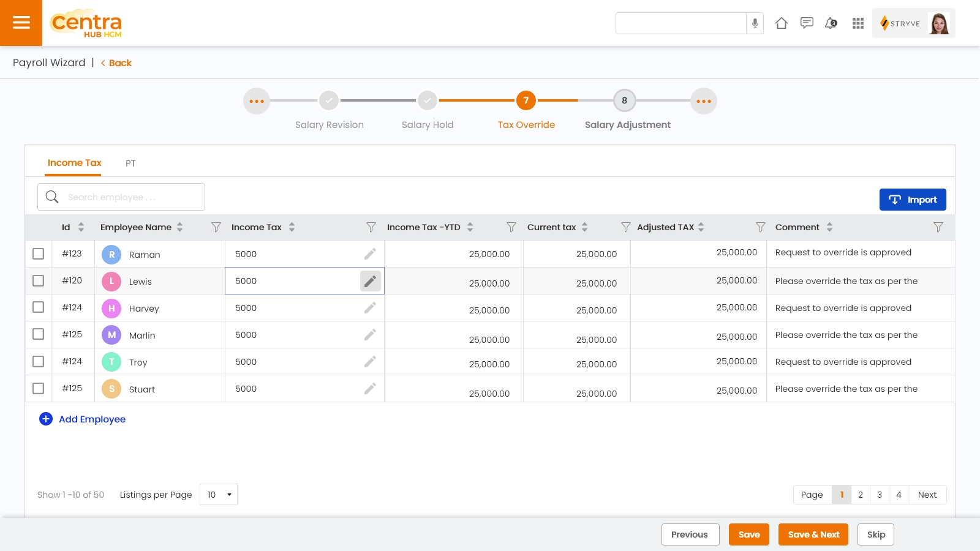The height and width of the screenshot is (551, 980).
Task: Open the apps grid launcher
Action: tap(858, 23)
